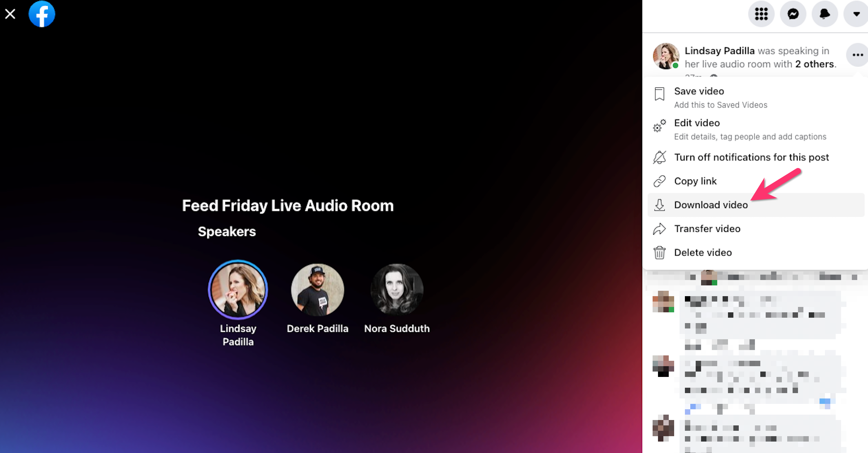
Task: Click Nora Sudduth's speaker avatar
Action: [x=396, y=290]
